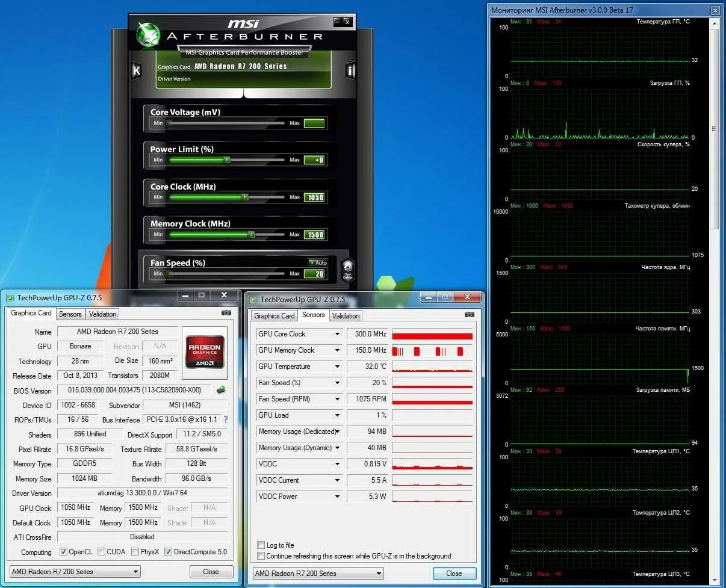Screen dimensions: 726x588
Task: Open the Fan Speed (RPM) sensor dropdown
Action: pyautogui.click(x=337, y=399)
